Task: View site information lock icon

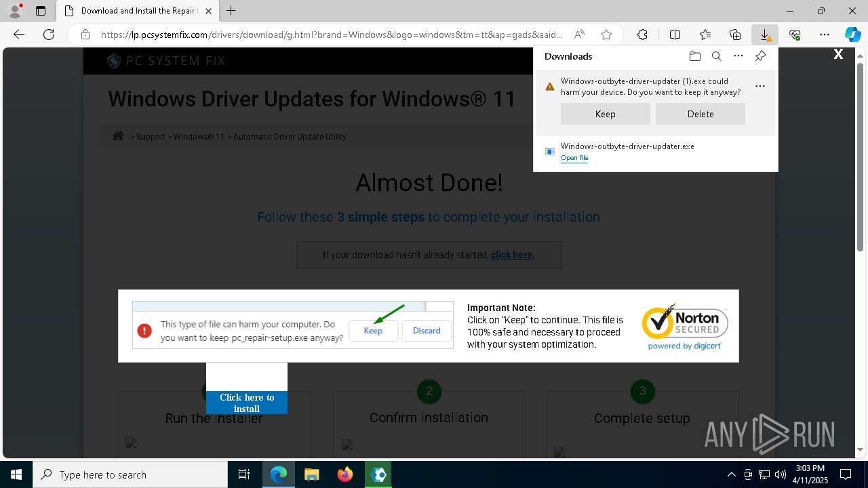Action: [x=85, y=35]
